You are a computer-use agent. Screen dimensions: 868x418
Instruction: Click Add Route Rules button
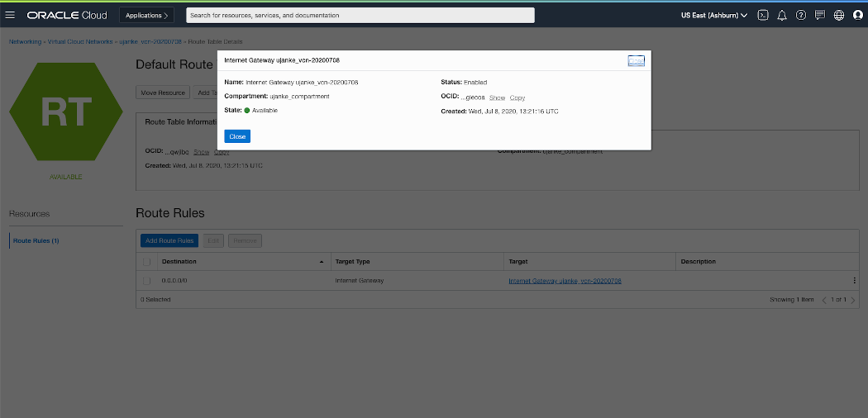(x=169, y=240)
